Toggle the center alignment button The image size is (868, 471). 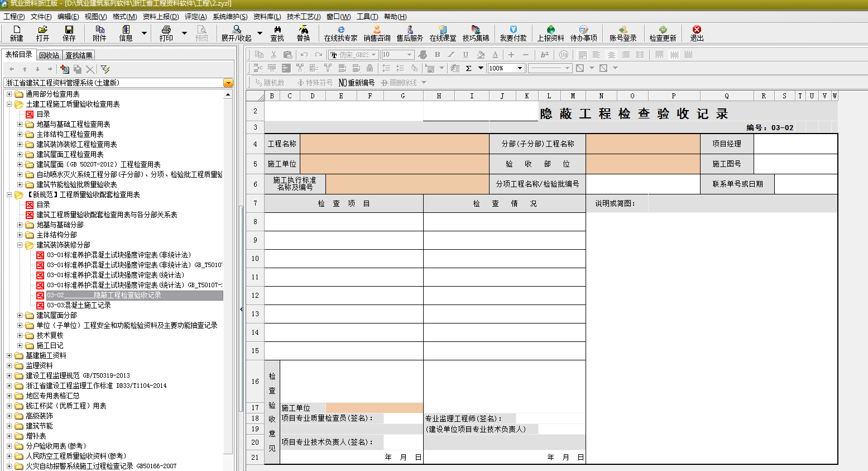click(611, 55)
